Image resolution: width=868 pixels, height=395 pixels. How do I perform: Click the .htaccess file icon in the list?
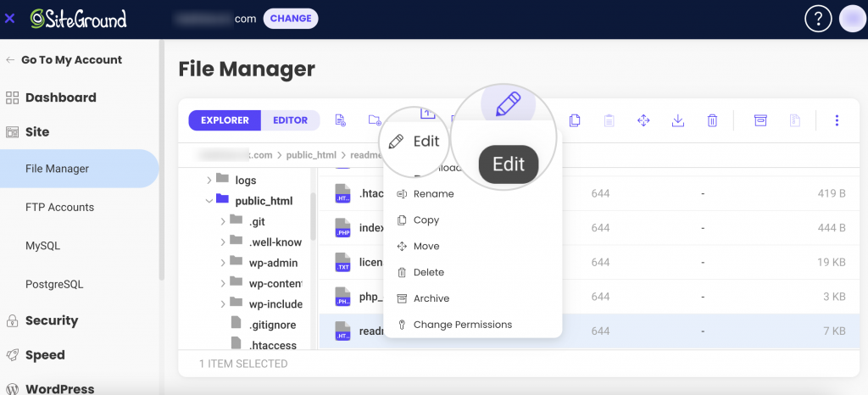343,193
